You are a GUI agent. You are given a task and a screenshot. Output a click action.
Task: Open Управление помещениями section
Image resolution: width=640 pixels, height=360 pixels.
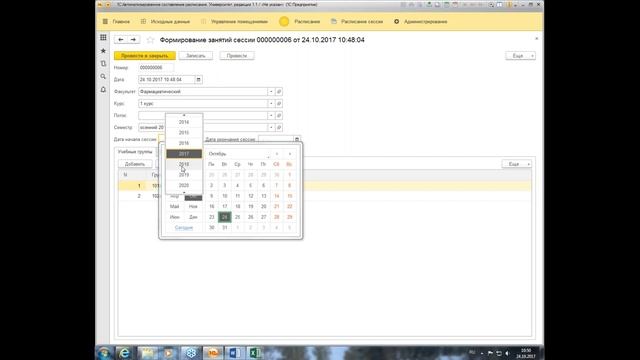pos(235,22)
